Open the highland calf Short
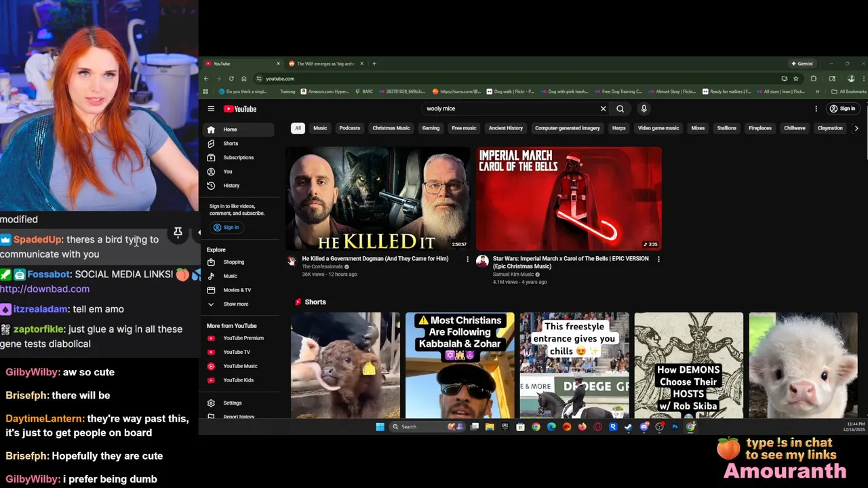This screenshot has width=868, height=488. 345,365
